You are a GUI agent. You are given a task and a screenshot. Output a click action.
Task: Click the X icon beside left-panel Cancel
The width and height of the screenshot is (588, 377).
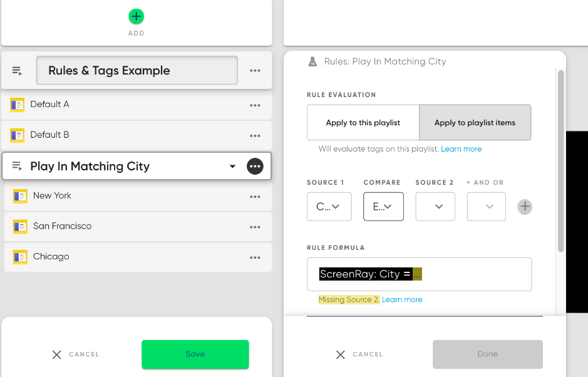tap(56, 354)
